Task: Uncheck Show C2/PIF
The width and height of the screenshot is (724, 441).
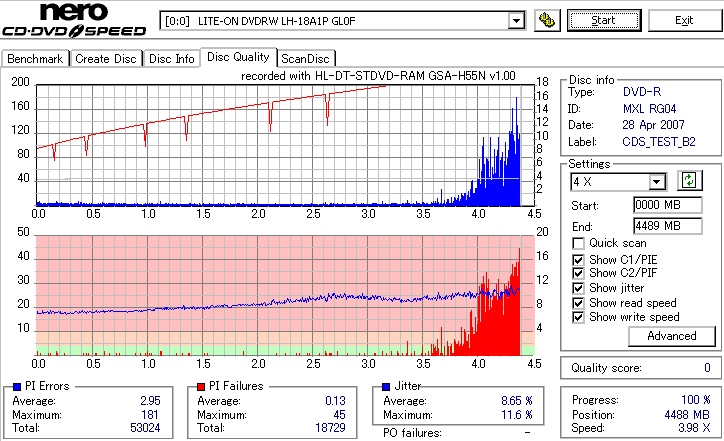Action: point(578,273)
